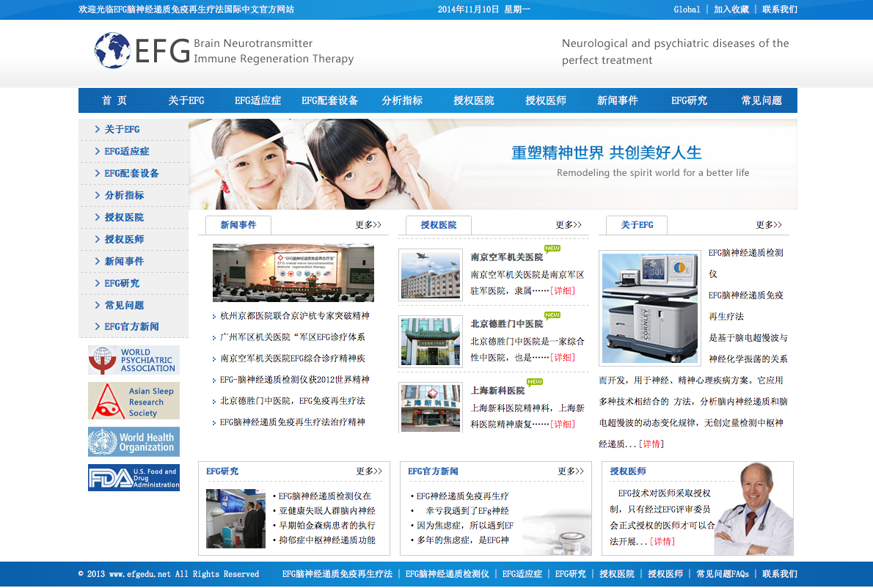Open the Asian Sleep Research Society logo
The height and width of the screenshot is (588, 873).
coord(134,400)
